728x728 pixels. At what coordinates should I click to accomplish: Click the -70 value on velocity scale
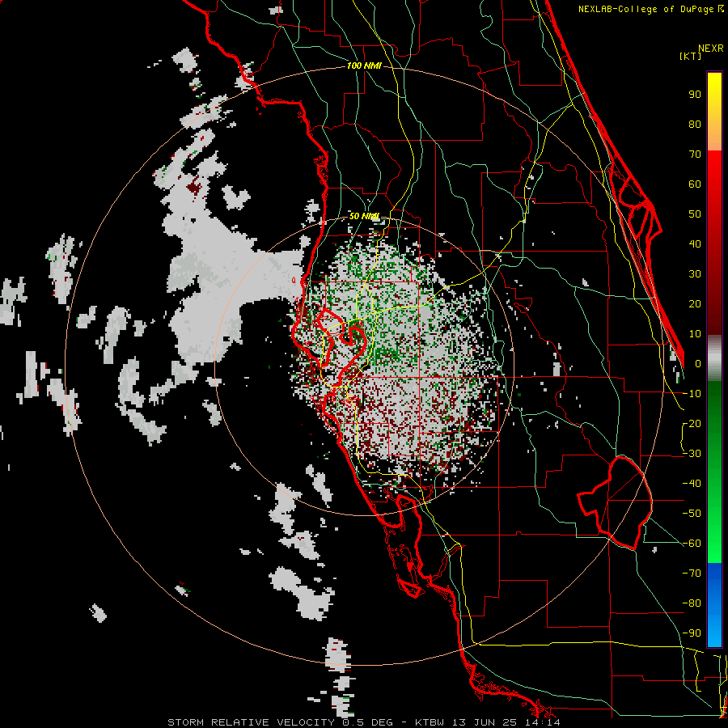pyautogui.click(x=692, y=573)
